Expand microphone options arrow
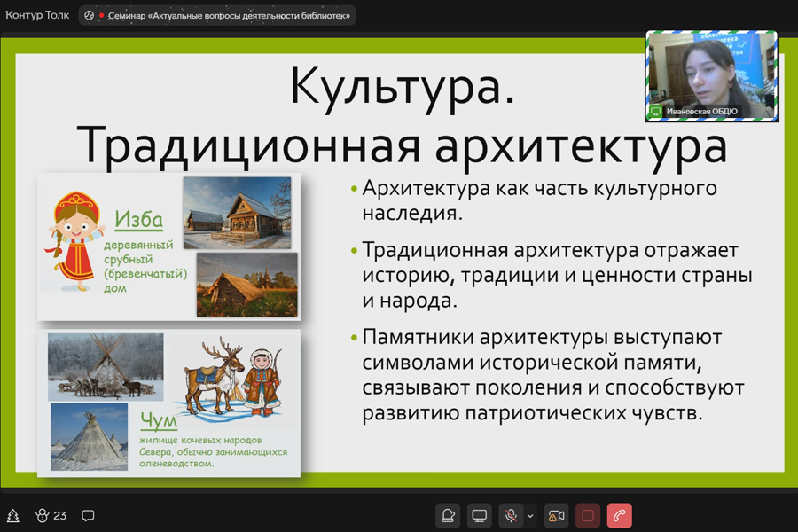798x532 pixels. (x=530, y=515)
